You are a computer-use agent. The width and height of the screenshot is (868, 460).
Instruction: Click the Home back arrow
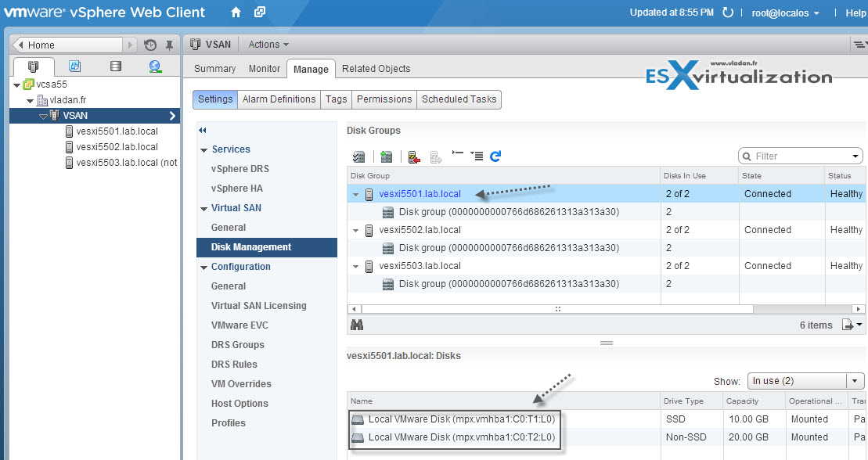[x=20, y=45]
